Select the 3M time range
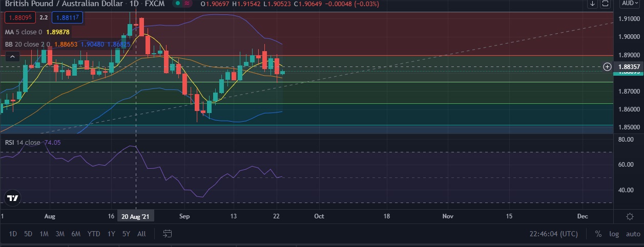 coord(60,234)
